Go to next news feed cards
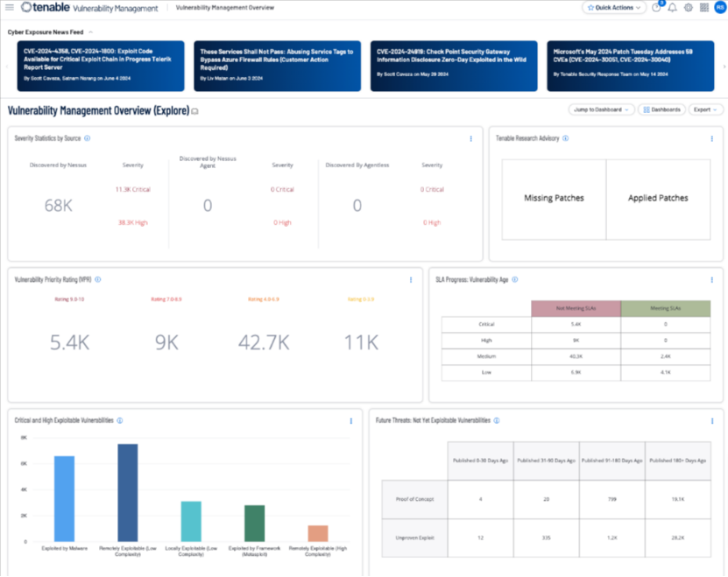The width and height of the screenshot is (728, 577). tap(724, 67)
